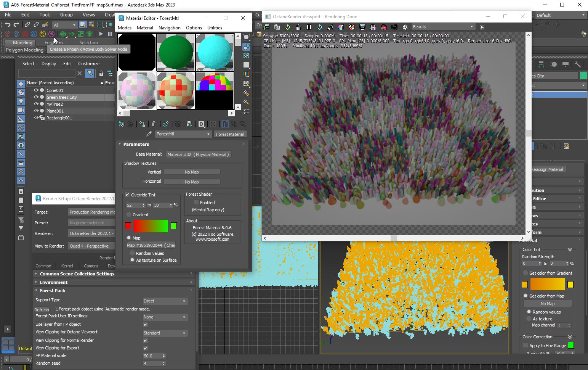The width and height of the screenshot is (588, 370).
Task: Open the Beauty render pass dropdown
Action: click(x=443, y=27)
